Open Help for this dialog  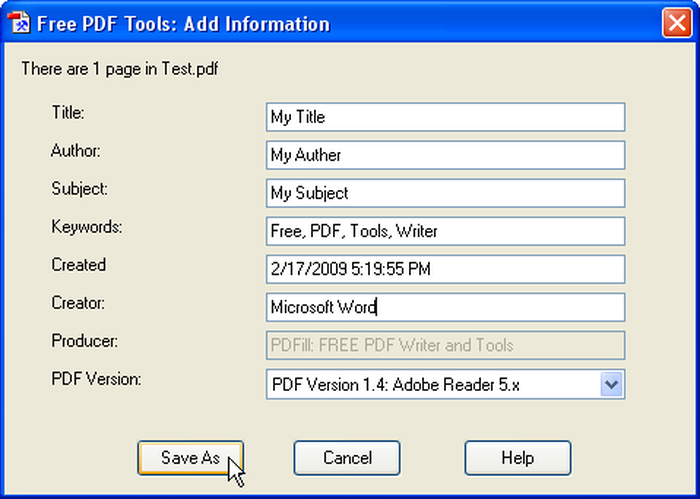518,458
